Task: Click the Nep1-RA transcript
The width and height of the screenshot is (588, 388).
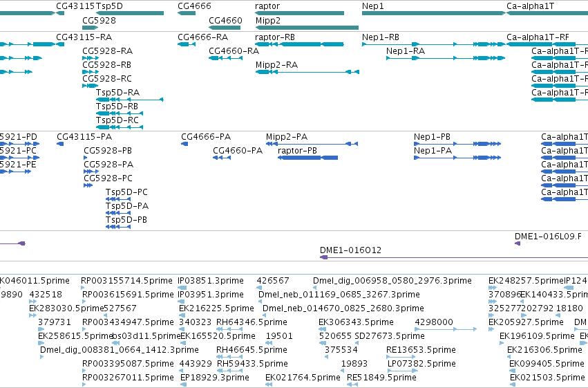Action: 446,58
